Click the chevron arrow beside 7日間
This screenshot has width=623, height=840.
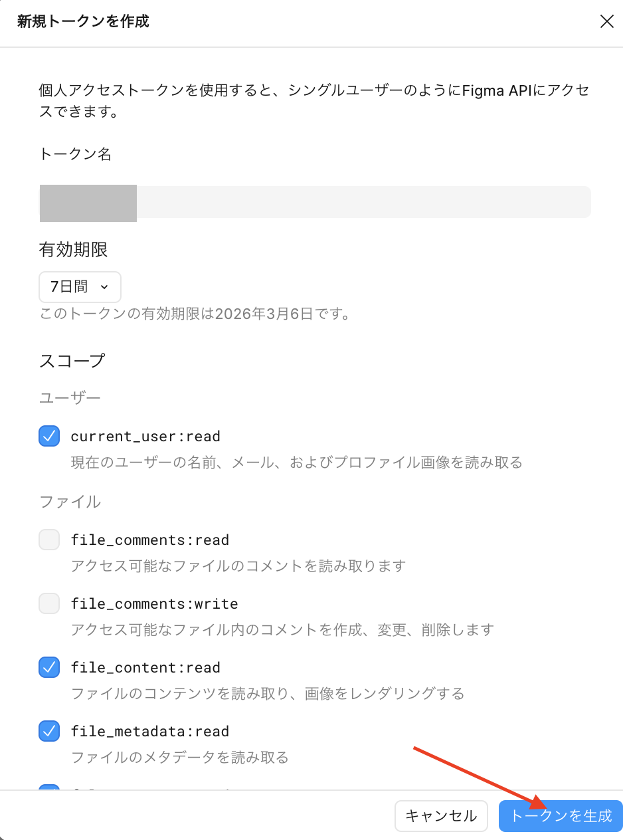point(104,287)
